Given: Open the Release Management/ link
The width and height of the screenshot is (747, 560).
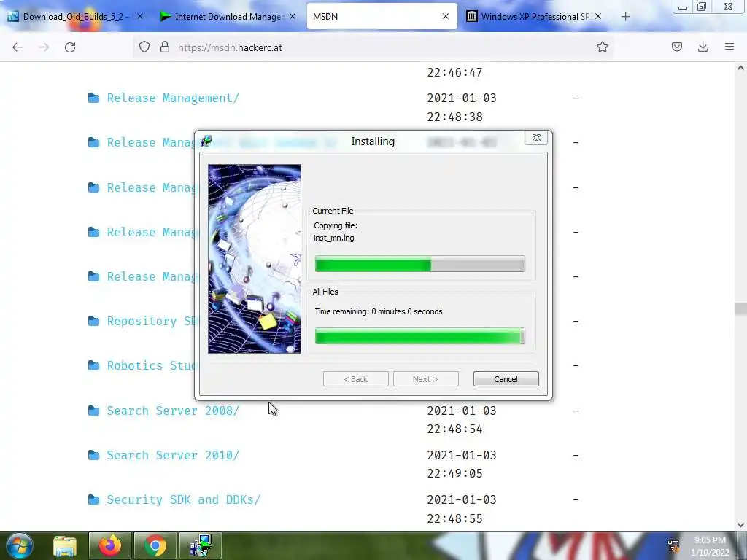Looking at the screenshot, I should click(x=173, y=98).
